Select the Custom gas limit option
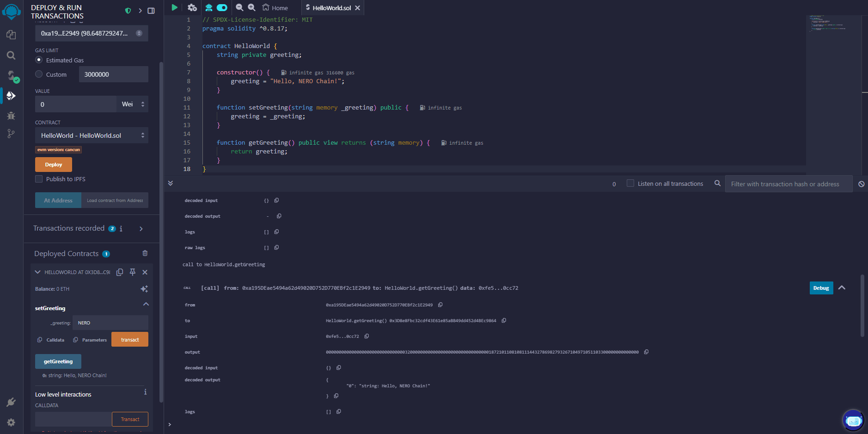 tap(39, 74)
